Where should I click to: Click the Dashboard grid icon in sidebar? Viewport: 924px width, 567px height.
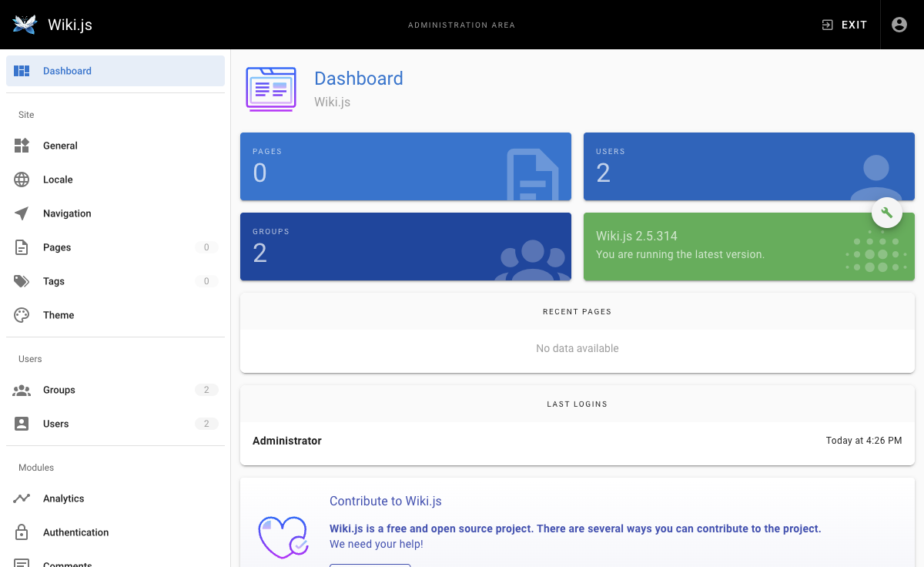click(22, 71)
